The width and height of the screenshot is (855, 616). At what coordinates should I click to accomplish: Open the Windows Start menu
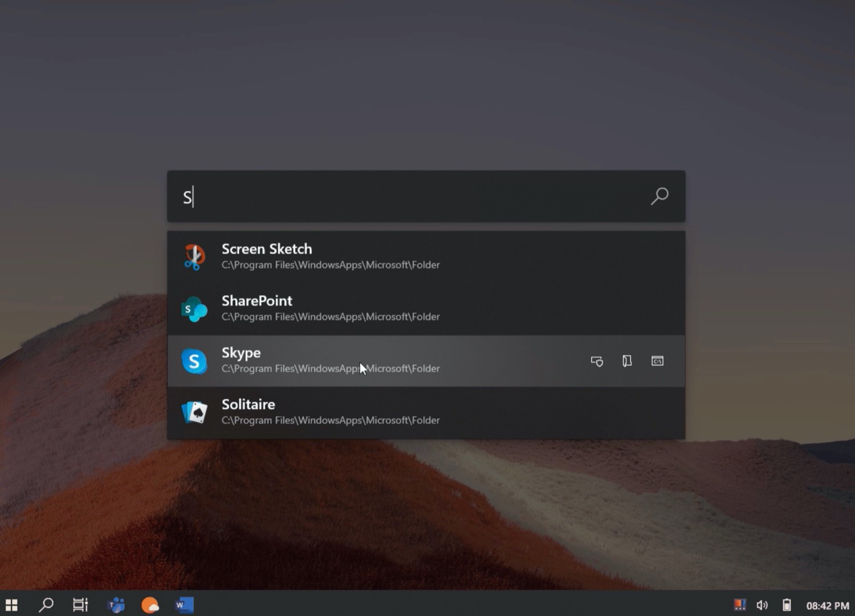click(11, 605)
